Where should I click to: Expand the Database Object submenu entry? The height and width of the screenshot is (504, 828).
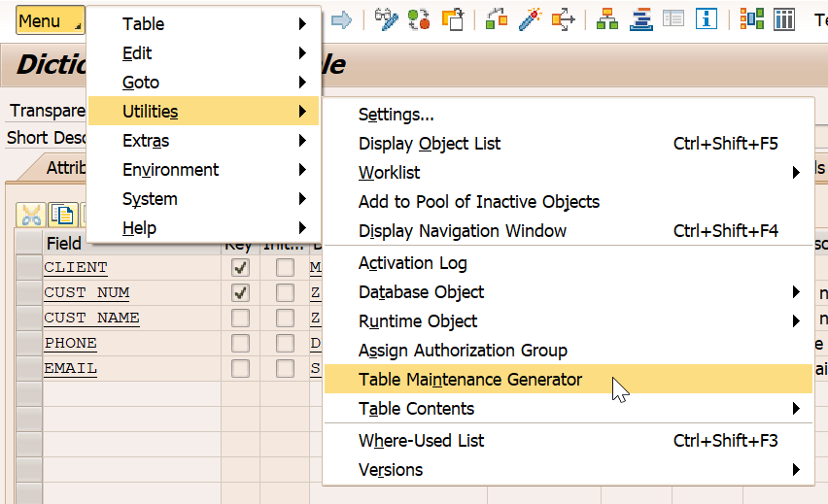[x=569, y=292]
